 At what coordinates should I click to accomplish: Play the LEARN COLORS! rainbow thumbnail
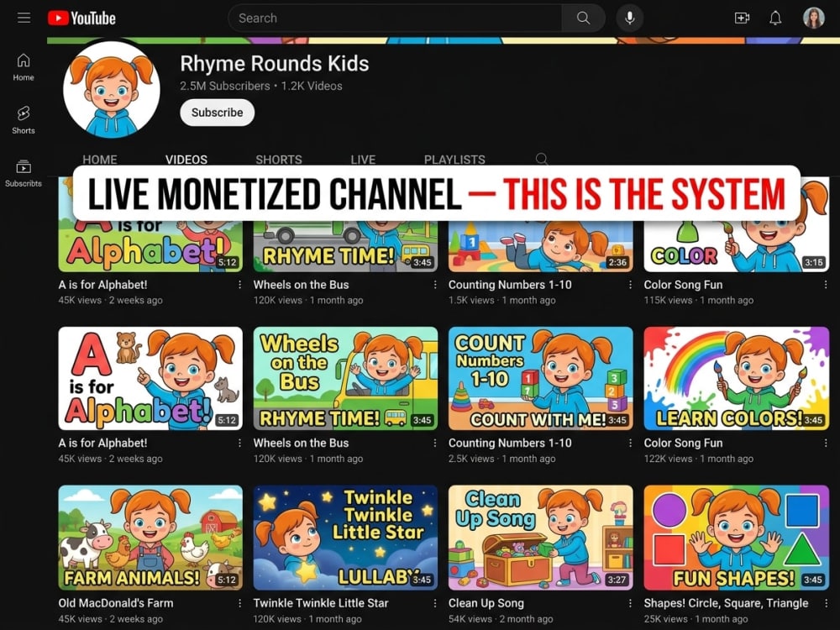coord(736,378)
